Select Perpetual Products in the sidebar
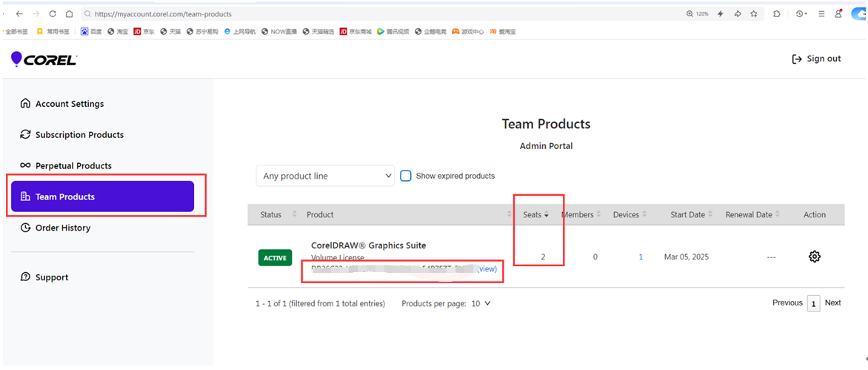Image resolution: width=868 pixels, height=370 pixels. [73, 166]
